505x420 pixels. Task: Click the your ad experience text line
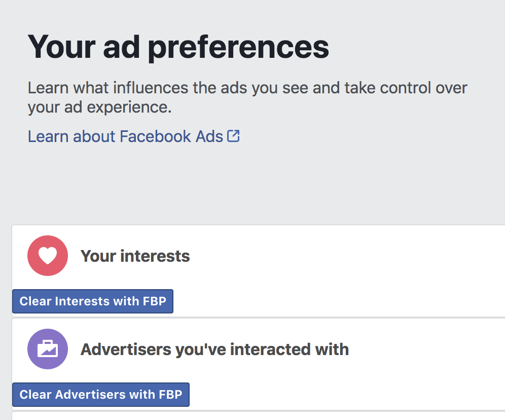(x=99, y=107)
